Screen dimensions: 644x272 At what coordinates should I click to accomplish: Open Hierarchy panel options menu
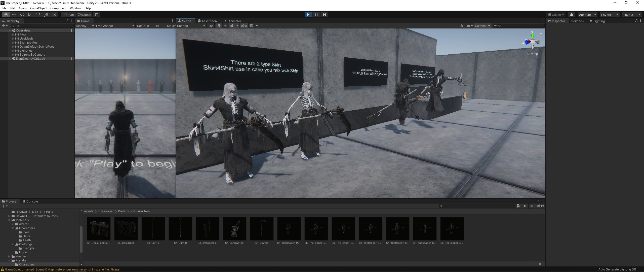71,21
